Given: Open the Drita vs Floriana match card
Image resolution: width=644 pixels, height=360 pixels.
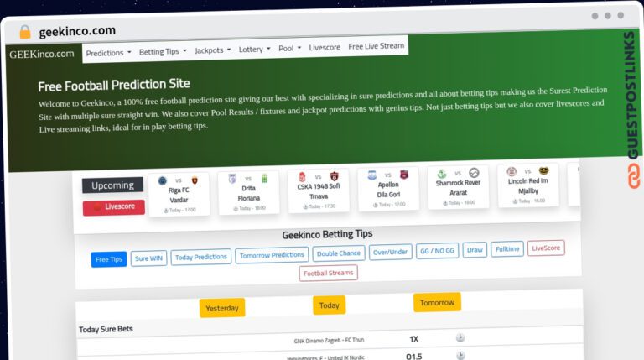Looking at the screenshot, I should (248, 193).
